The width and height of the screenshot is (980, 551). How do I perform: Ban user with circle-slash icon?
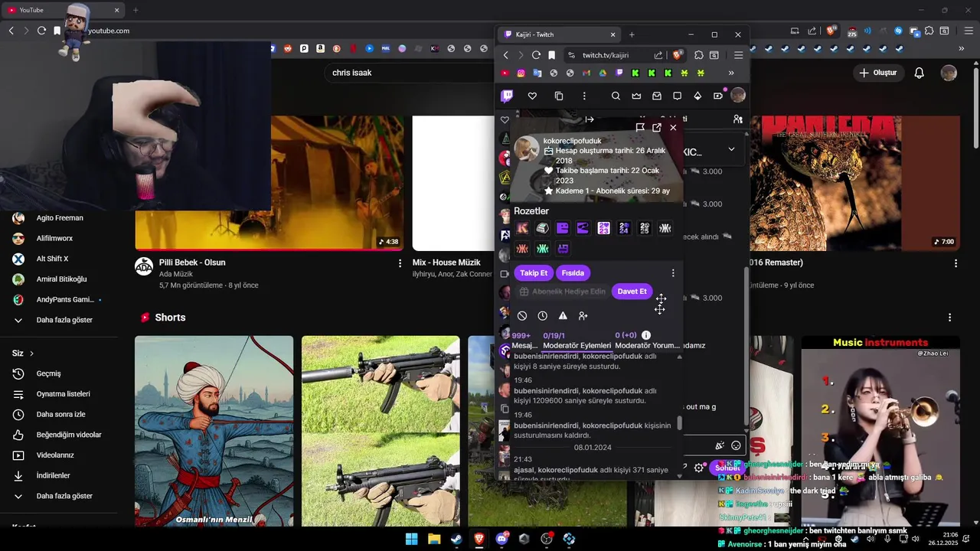click(x=522, y=316)
